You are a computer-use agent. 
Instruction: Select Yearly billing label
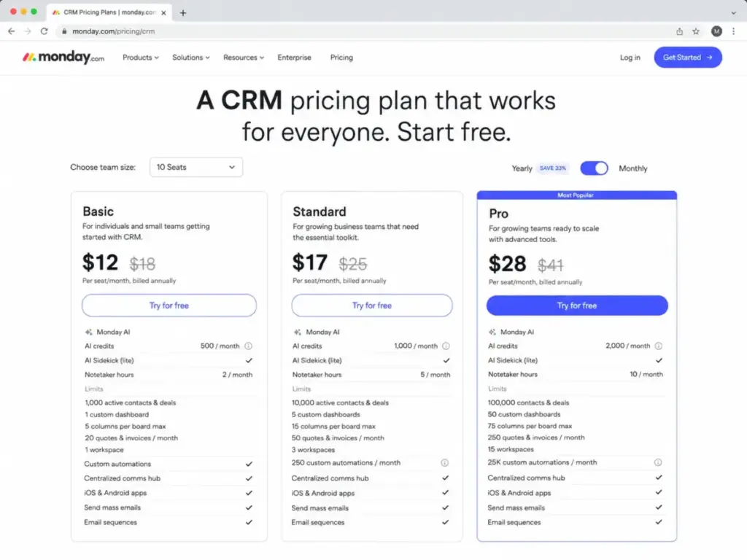point(522,168)
